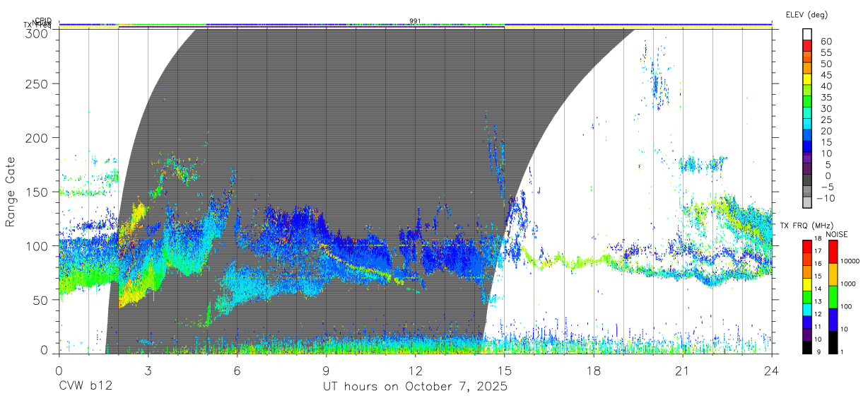Click the x-axis title UT hours on October 7, 2025

pos(415,387)
